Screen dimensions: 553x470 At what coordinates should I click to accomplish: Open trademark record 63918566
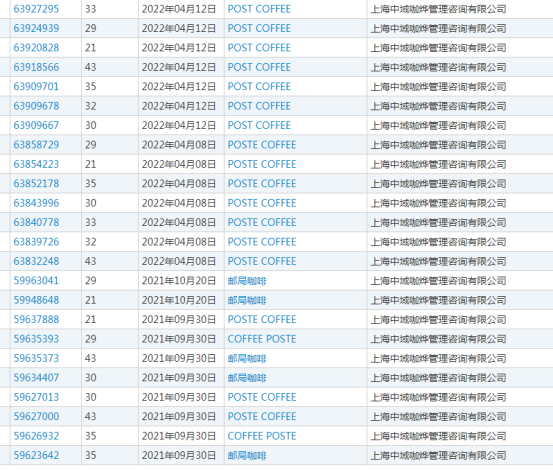coord(36,67)
